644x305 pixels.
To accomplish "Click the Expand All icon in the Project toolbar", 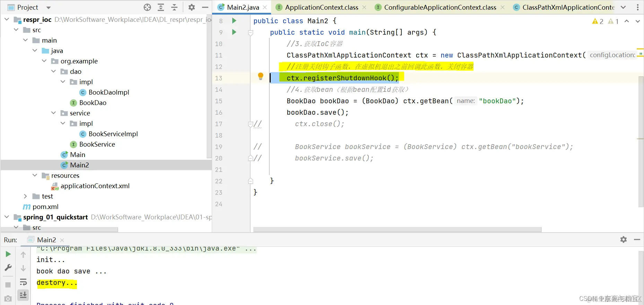I will 161,7.
